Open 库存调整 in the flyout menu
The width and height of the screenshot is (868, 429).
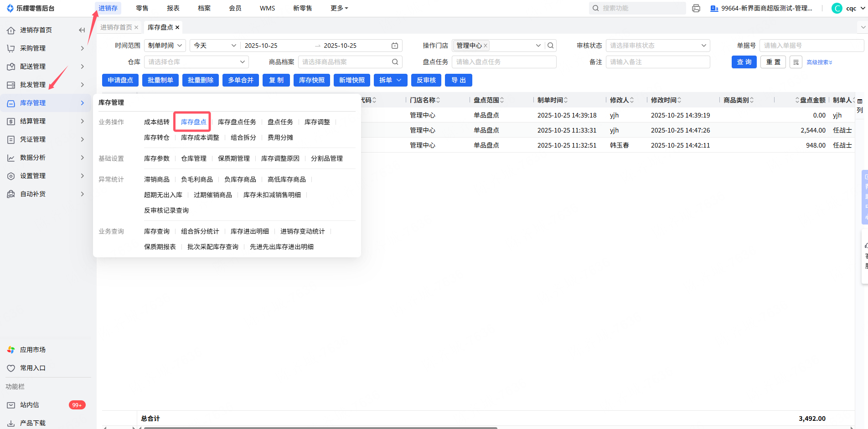coord(317,122)
